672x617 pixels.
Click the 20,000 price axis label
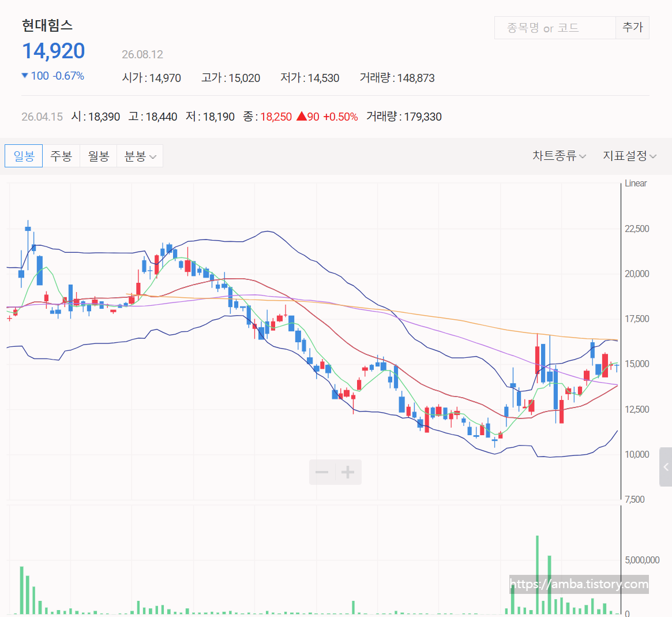637,274
